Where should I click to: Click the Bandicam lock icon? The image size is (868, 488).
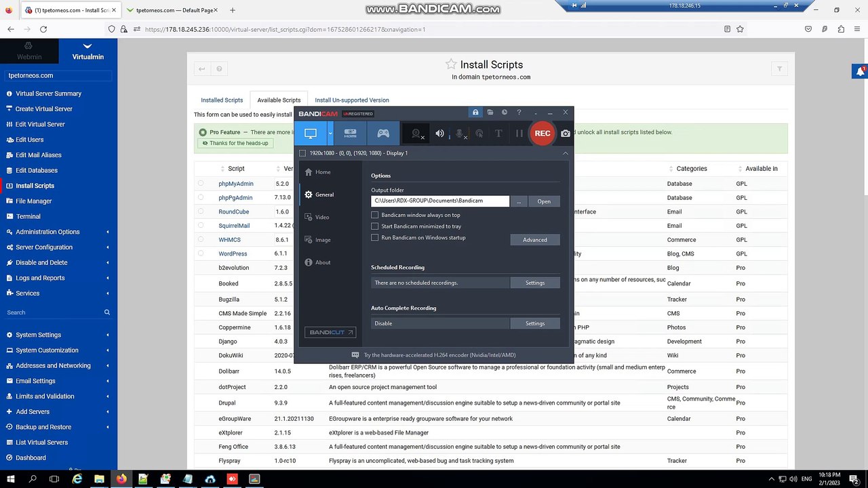[475, 113]
